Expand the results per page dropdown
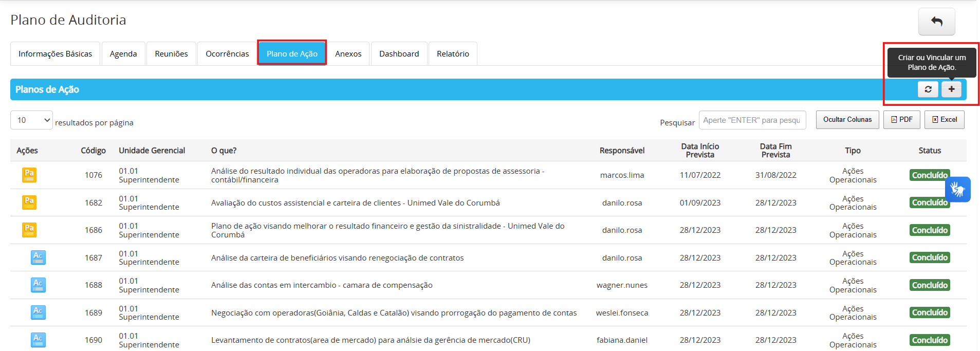Viewport: 980px width, 351px height. click(x=31, y=120)
